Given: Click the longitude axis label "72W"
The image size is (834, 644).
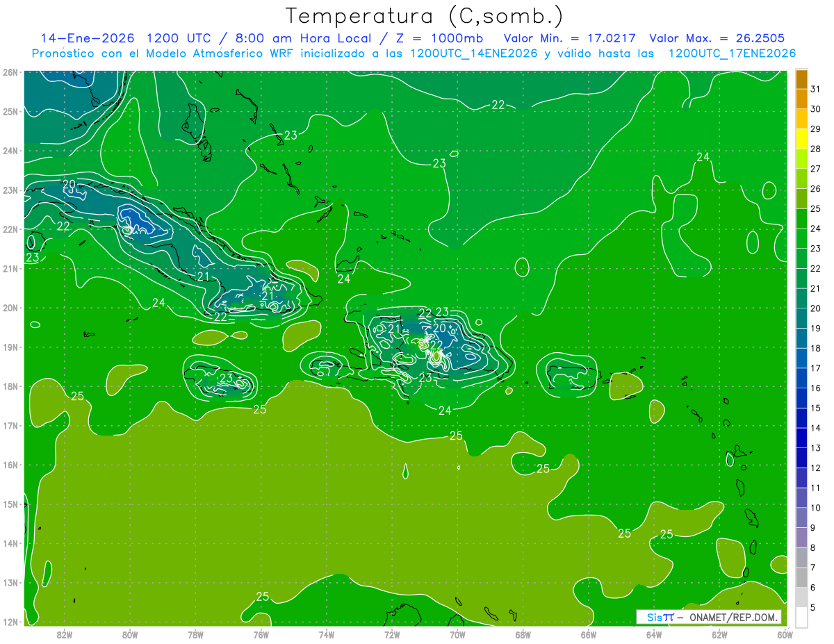Looking at the screenshot, I should point(392,634).
